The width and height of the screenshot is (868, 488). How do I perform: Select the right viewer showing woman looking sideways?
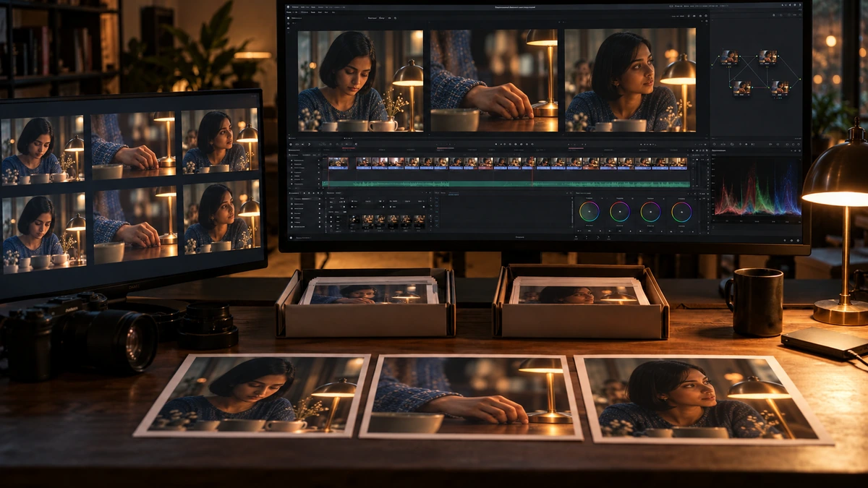(x=630, y=80)
